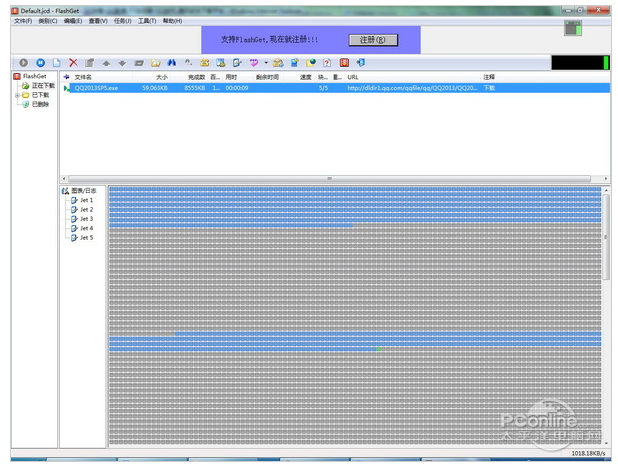The width and height of the screenshot is (618, 467).
Task: Open the 工具(T) menu
Action: click(x=147, y=20)
